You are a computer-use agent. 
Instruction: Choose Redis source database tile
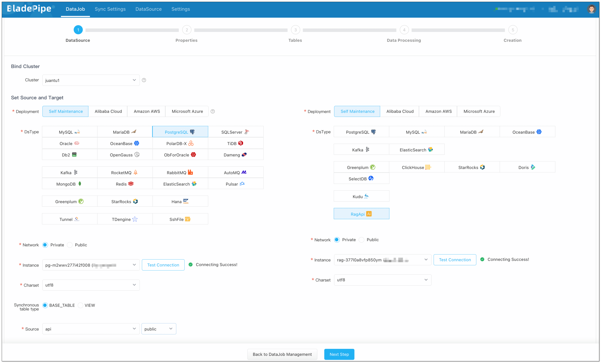(x=125, y=184)
